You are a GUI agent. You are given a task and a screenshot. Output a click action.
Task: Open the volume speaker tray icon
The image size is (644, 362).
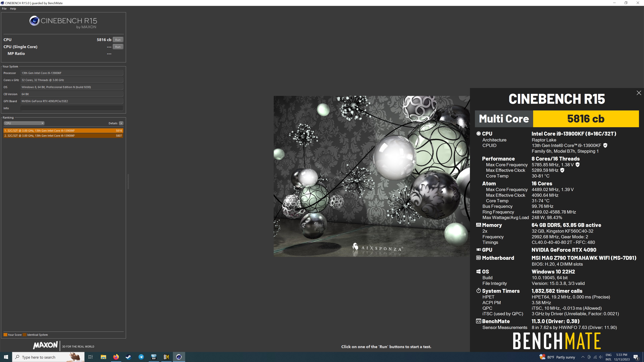click(x=601, y=357)
